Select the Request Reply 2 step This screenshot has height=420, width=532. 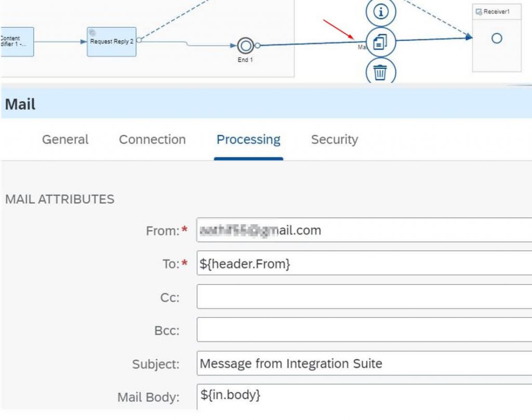112,42
